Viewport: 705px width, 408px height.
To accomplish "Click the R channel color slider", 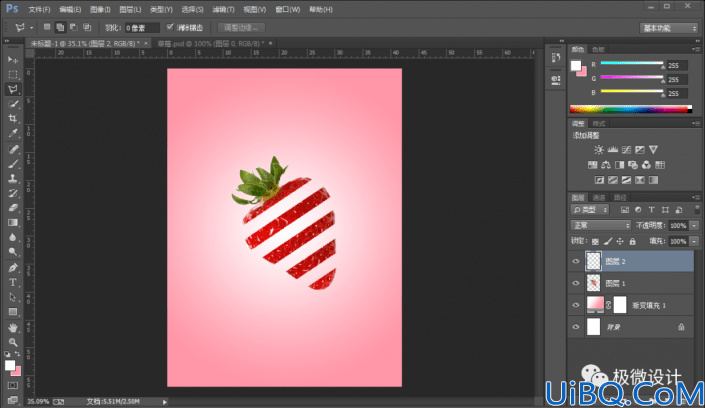I will (x=632, y=63).
